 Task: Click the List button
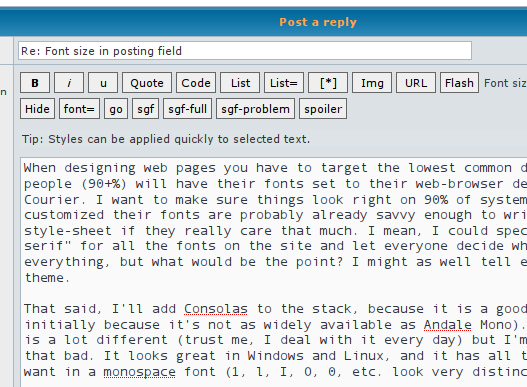[240, 83]
